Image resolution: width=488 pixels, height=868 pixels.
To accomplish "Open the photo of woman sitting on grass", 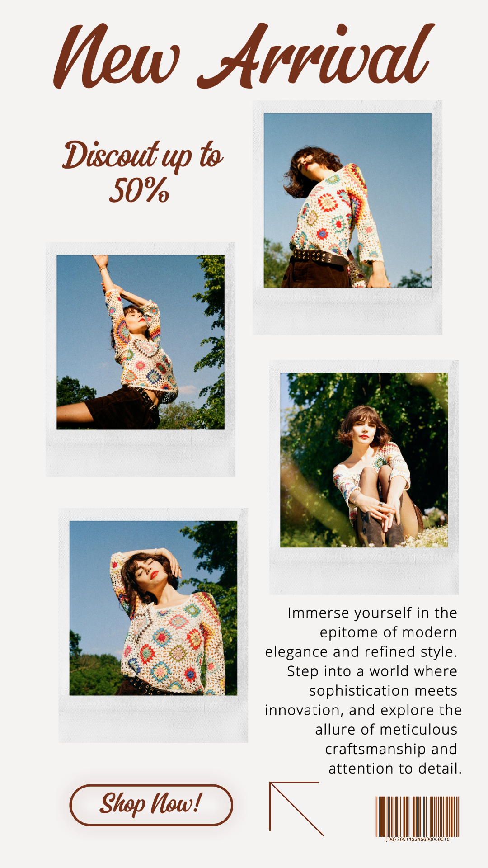I will (364, 460).
